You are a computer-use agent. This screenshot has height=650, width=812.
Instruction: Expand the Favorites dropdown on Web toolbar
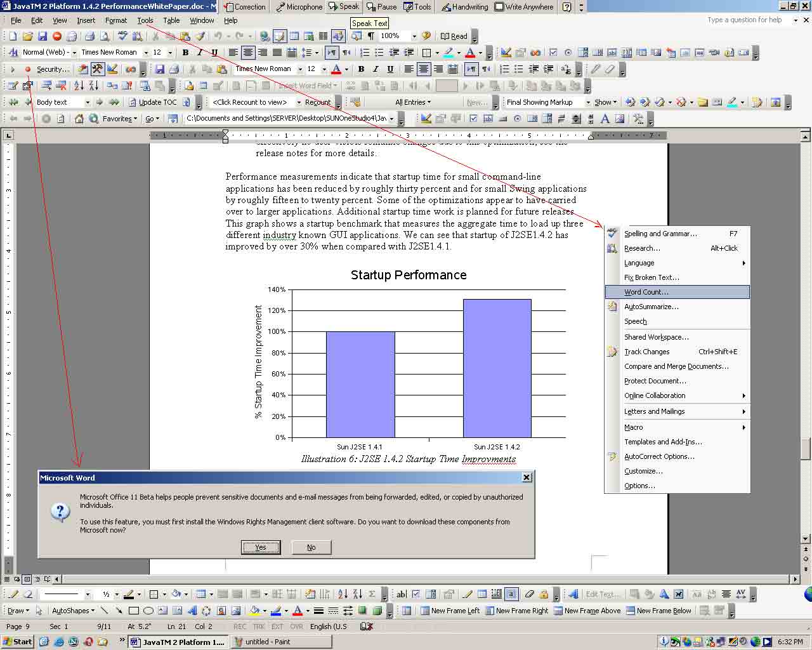tap(120, 118)
